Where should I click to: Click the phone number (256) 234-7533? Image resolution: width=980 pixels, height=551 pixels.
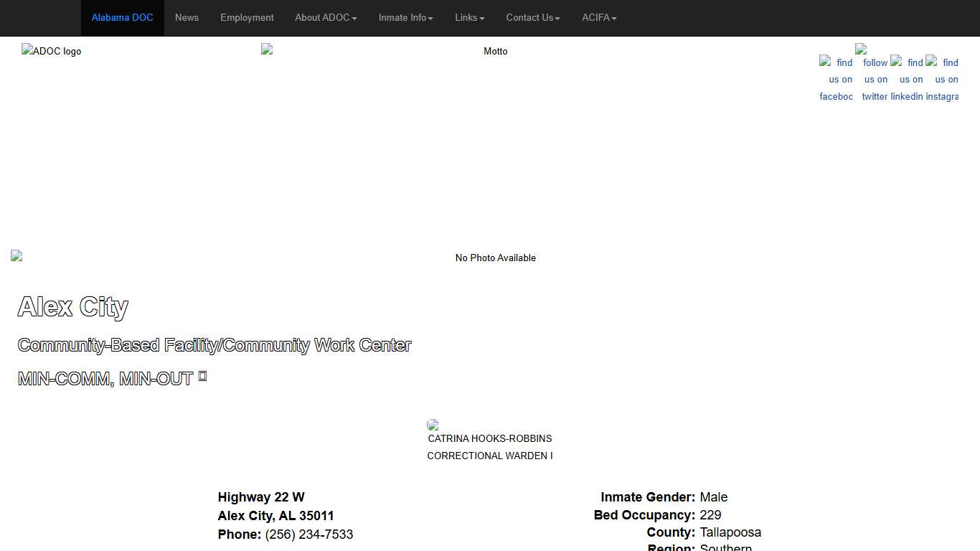(x=308, y=534)
